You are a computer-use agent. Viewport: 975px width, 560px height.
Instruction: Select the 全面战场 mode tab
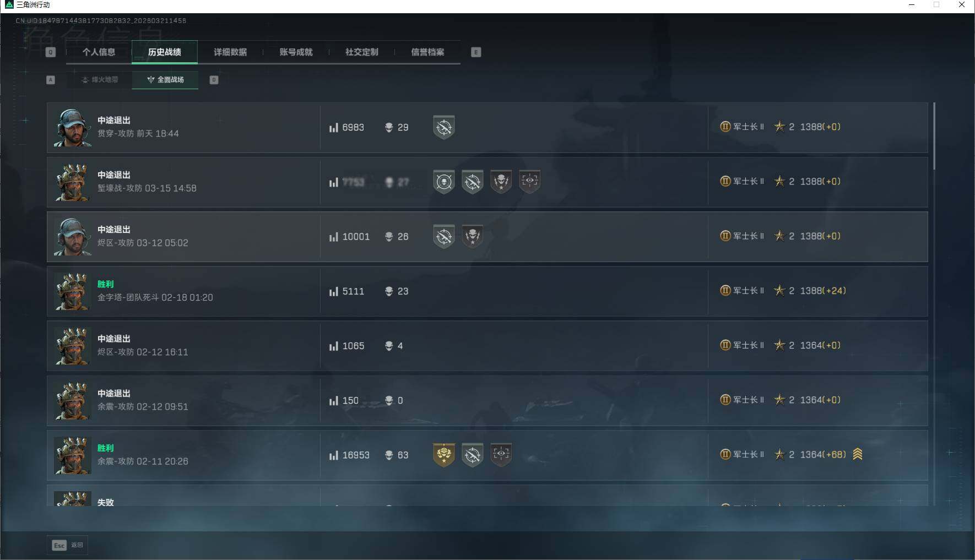(165, 80)
